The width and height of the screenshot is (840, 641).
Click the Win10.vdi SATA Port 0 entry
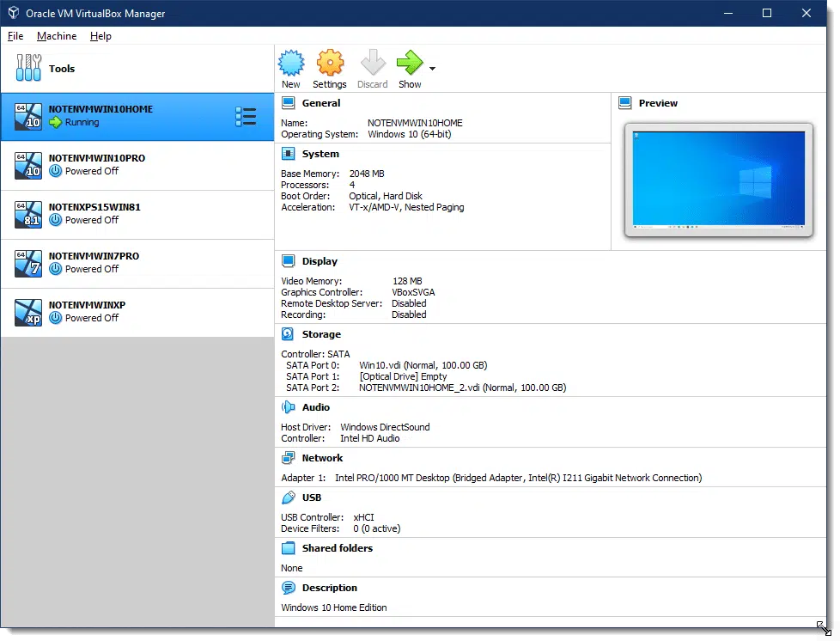[x=423, y=365]
